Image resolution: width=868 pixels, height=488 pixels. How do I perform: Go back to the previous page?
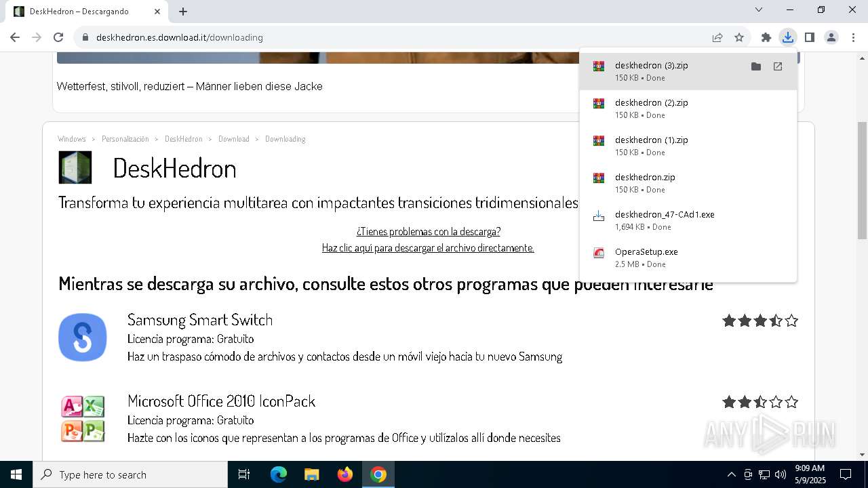coord(15,37)
